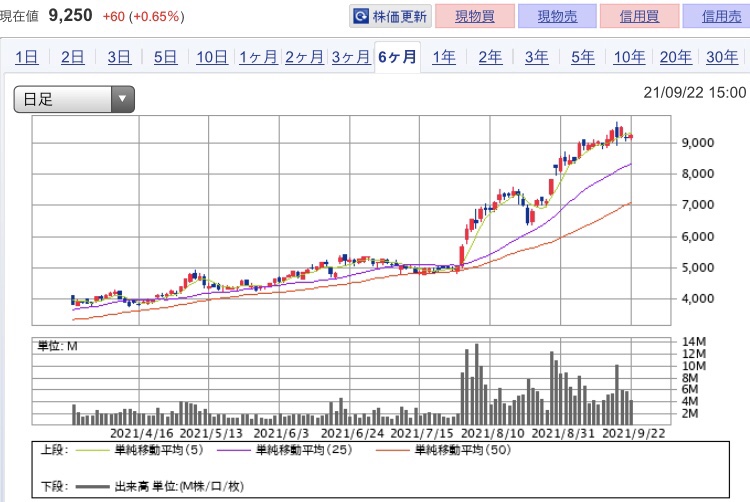Click the 2021/8/10 date label
The height and width of the screenshot is (502, 750).
493,434
